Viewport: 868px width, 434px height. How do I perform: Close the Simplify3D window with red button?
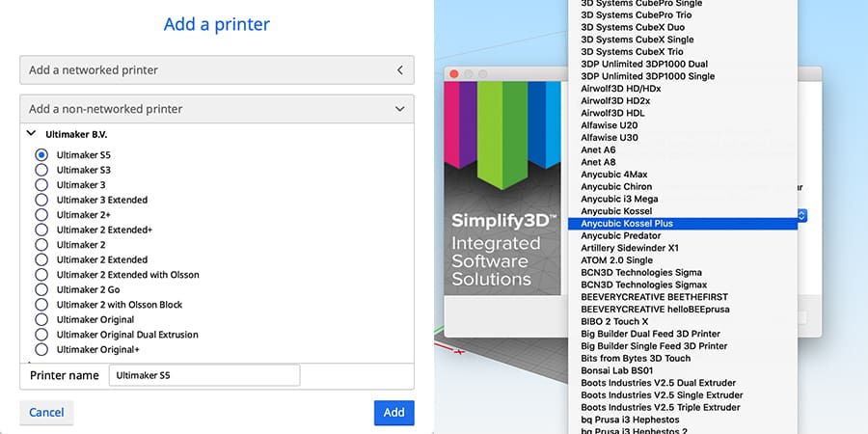coord(454,73)
